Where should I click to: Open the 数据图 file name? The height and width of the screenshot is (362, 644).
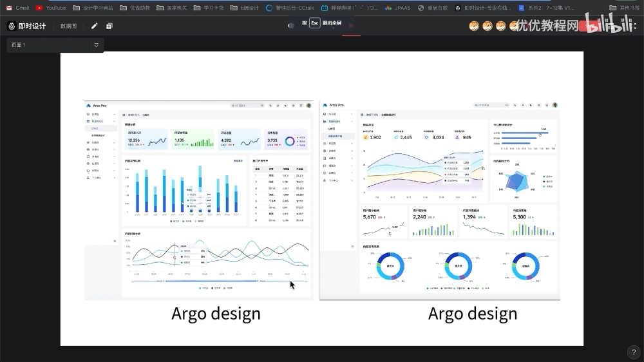68,26
